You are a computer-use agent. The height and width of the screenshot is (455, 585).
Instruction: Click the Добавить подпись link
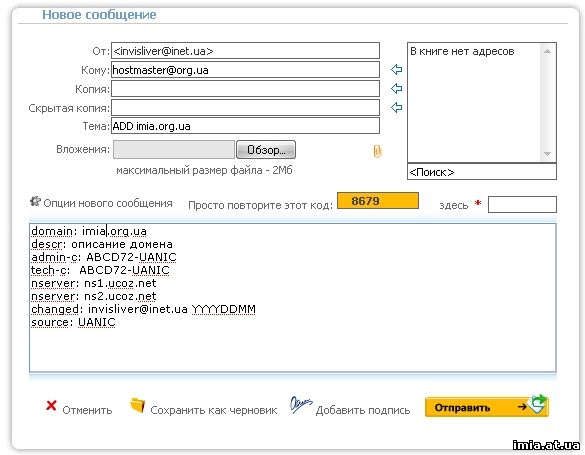pyautogui.click(x=363, y=410)
